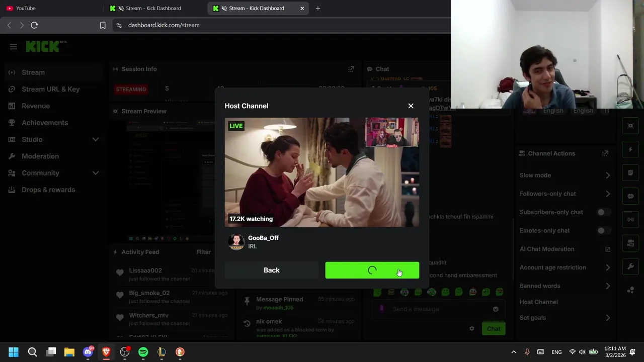Open Discord from the taskbar
The width and height of the screenshot is (644, 362).
[88, 352]
